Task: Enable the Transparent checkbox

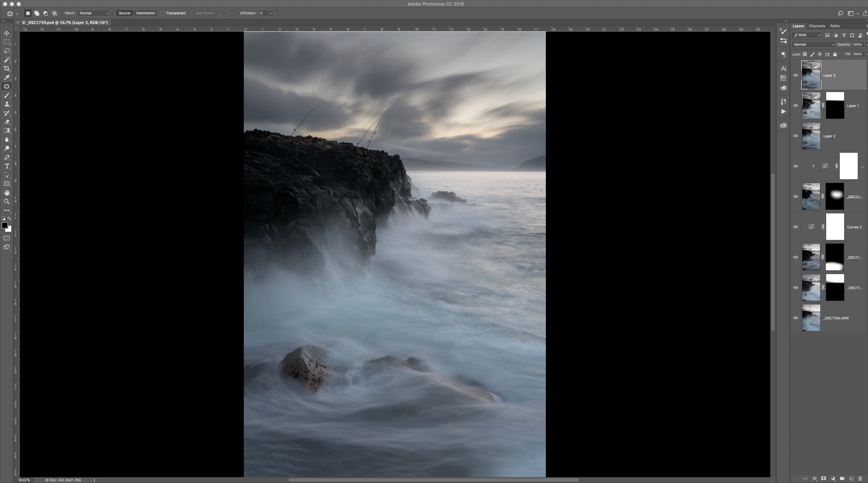Action: 162,13
